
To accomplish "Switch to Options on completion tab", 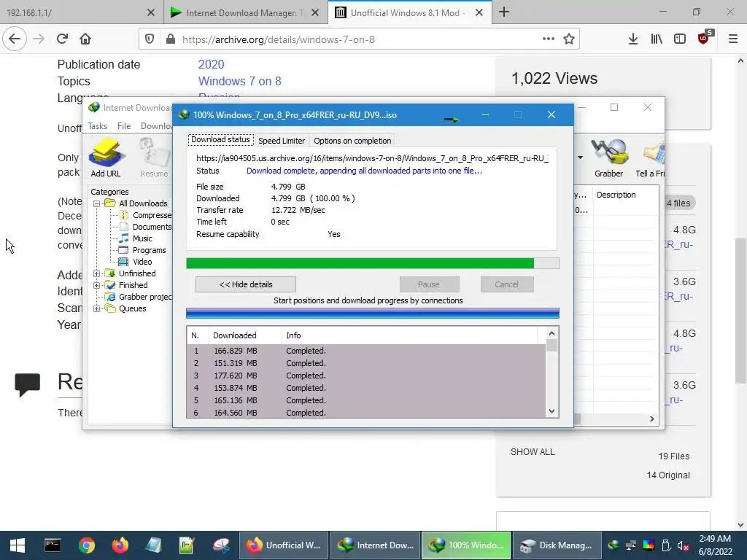I will click(x=352, y=141).
